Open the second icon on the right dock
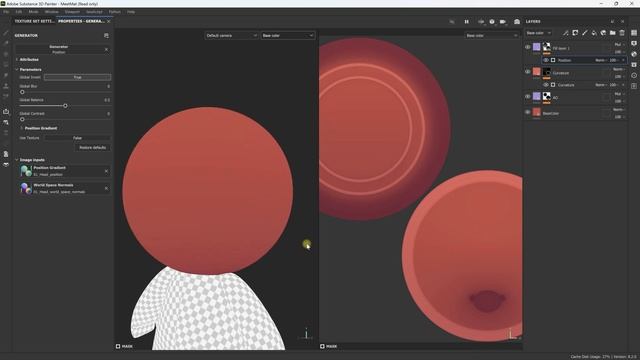This screenshot has width=640, height=360. pyautogui.click(x=634, y=43)
